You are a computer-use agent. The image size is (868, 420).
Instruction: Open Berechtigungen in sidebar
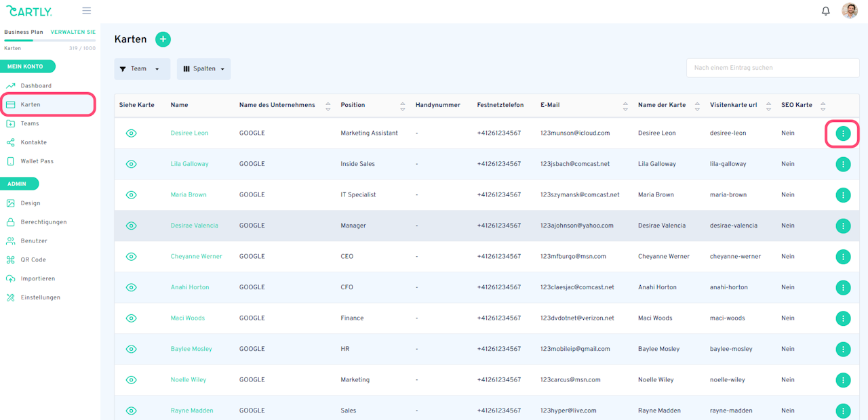pyautogui.click(x=43, y=222)
